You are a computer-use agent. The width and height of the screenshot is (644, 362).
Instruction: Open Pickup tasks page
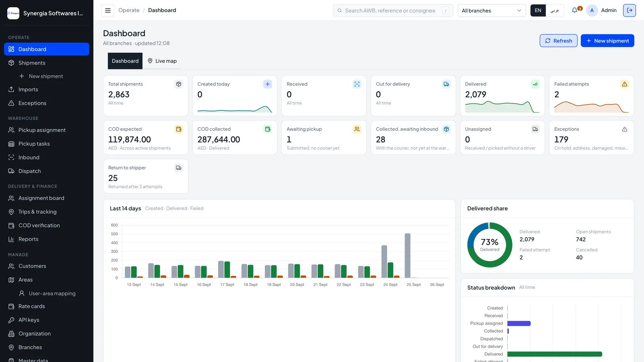click(47, 144)
